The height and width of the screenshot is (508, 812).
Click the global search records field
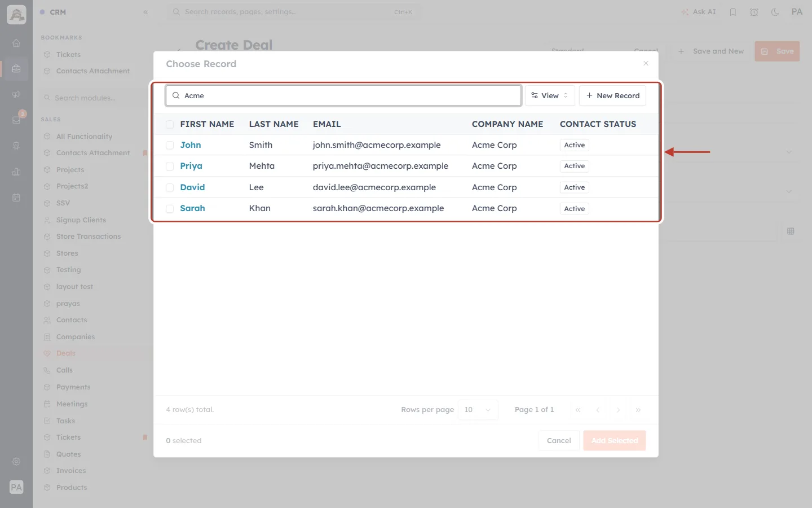[293, 12]
